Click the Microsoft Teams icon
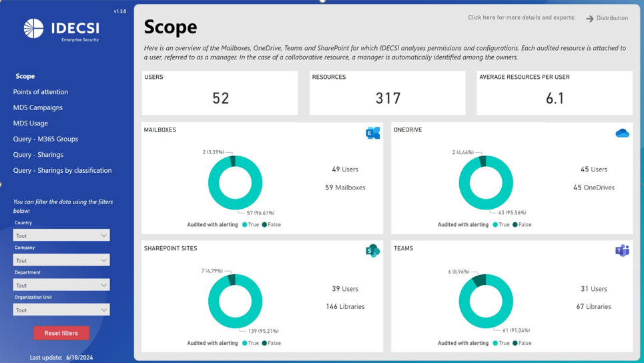This screenshot has height=363, width=644. point(622,251)
